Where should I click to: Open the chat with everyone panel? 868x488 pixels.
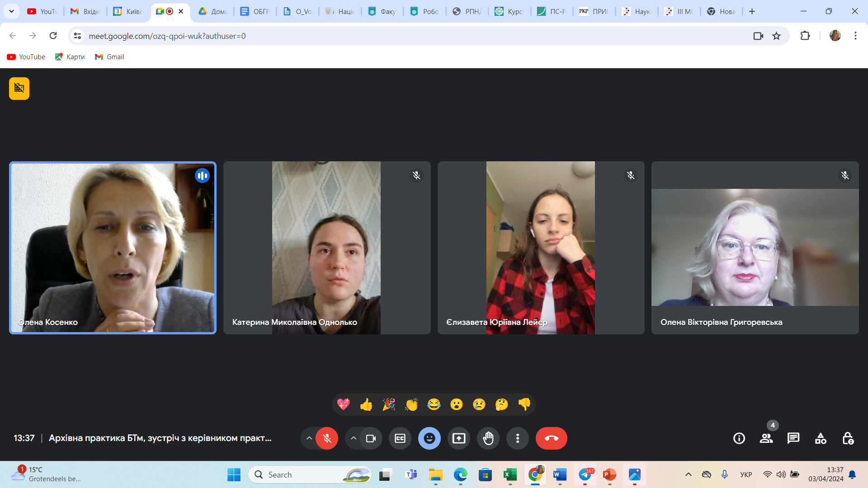(793, 438)
